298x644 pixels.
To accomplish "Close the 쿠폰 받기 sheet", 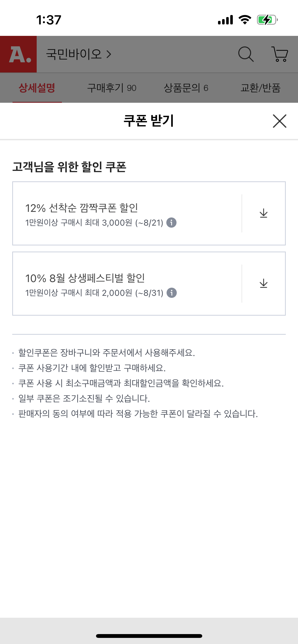I will tap(279, 121).
